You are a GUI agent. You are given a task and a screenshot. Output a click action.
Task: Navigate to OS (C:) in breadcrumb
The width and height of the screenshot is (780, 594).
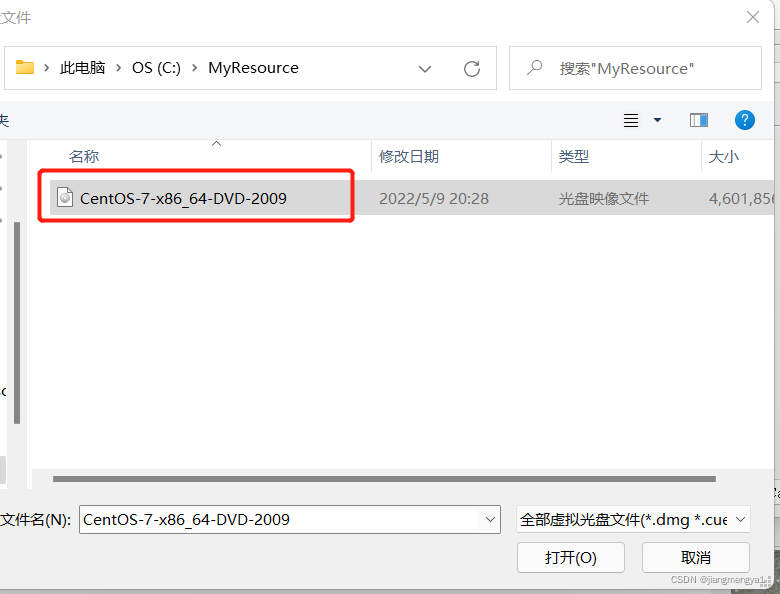156,68
